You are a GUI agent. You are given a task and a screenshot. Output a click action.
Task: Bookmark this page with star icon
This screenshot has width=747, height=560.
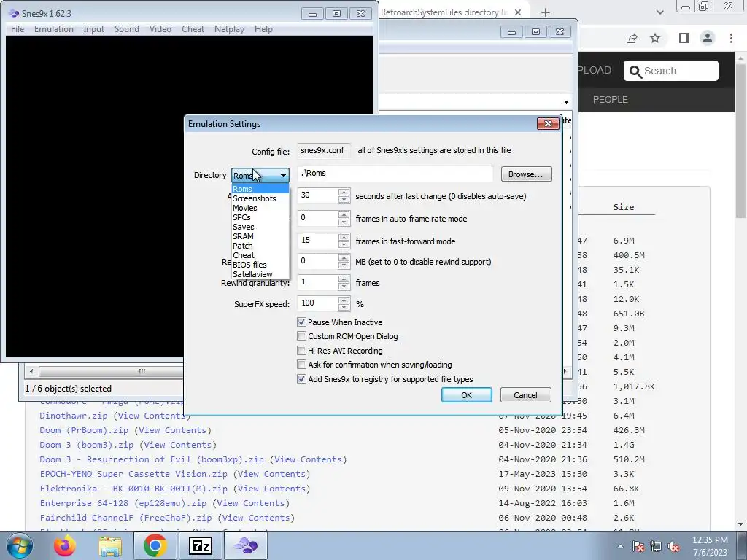pyautogui.click(x=655, y=38)
